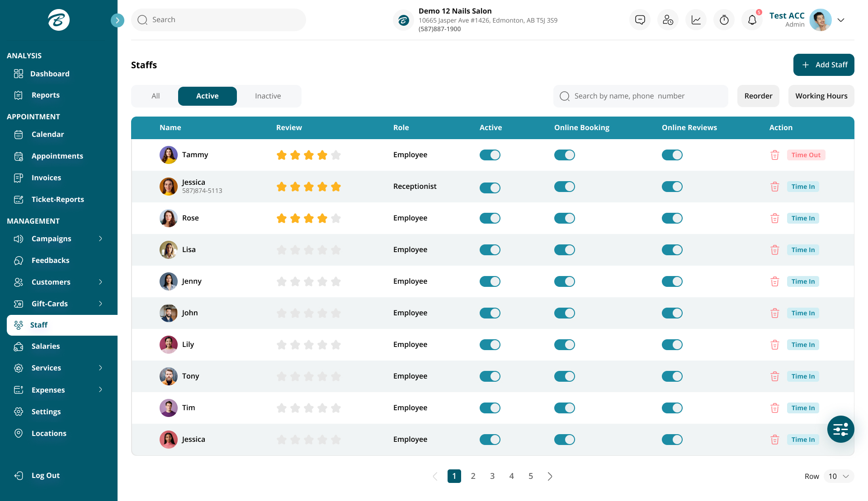
Task: Open the notifications bell with badge
Action: click(751, 20)
